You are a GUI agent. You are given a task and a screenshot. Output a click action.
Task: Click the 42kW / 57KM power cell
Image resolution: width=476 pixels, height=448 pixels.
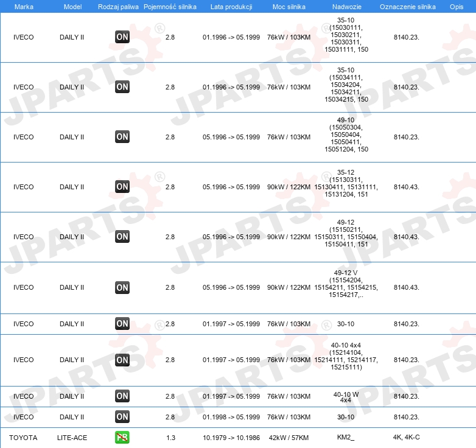tap(289, 438)
